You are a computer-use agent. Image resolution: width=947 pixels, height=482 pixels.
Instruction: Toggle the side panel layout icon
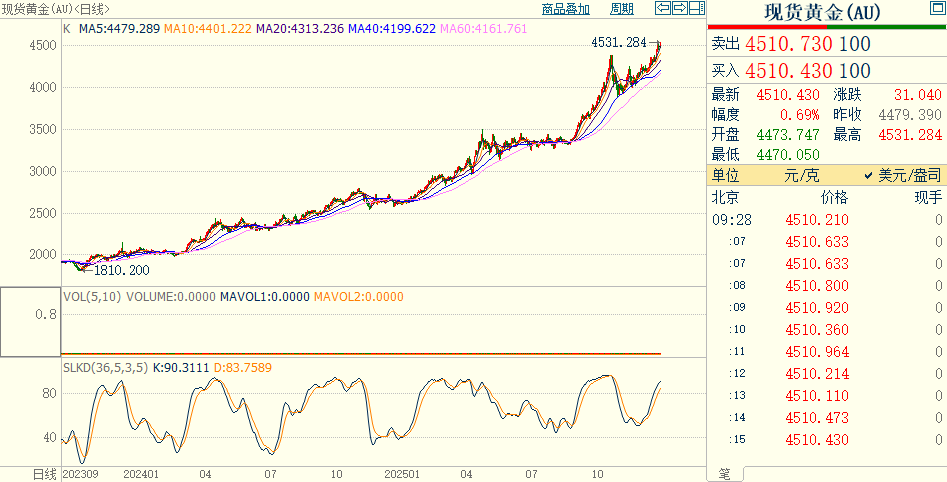pyautogui.click(x=695, y=9)
